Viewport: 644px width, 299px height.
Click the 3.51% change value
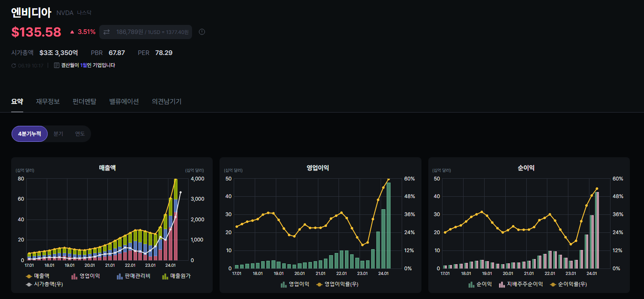tap(86, 32)
